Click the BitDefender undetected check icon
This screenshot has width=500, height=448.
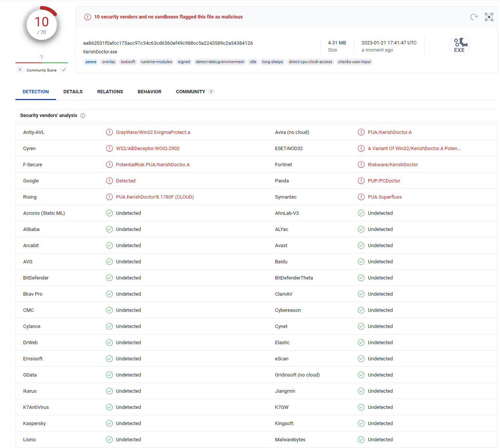point(109,278)
